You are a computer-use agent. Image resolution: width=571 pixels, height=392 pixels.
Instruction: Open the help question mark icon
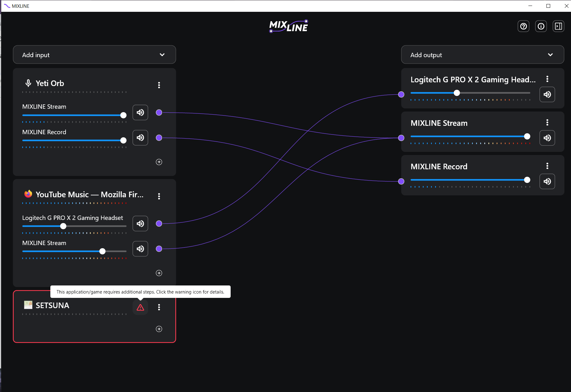(x=523, y=26)
